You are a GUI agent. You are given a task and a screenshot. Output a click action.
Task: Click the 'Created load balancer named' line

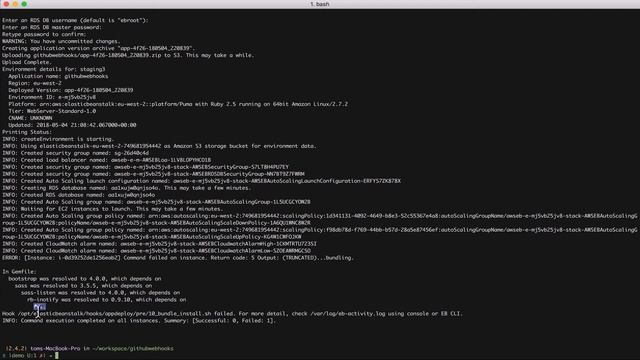[x=107, y=160]
